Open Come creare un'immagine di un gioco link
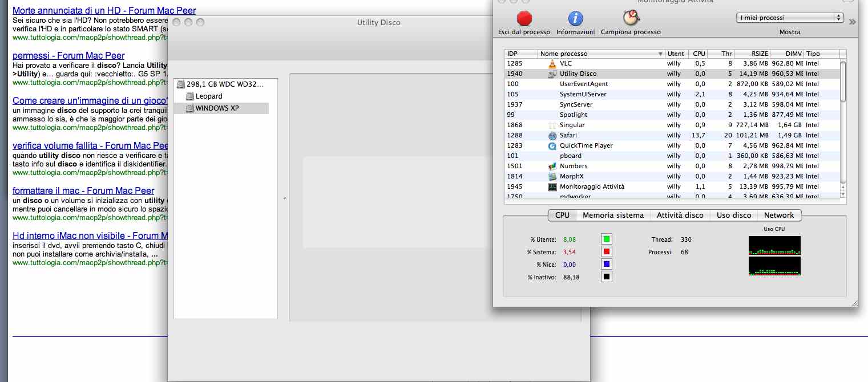 pyautogui.click(x=90, y=100)
